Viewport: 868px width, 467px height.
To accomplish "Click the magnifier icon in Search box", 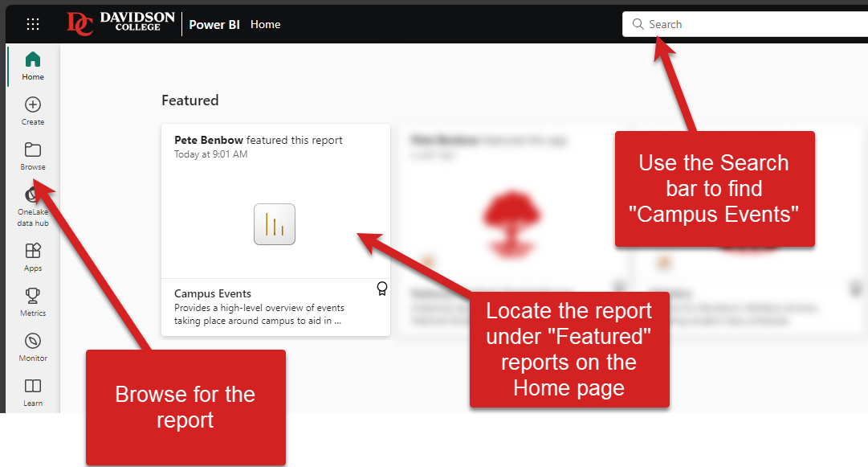I will pyautogui.click(x=638, y=24).
